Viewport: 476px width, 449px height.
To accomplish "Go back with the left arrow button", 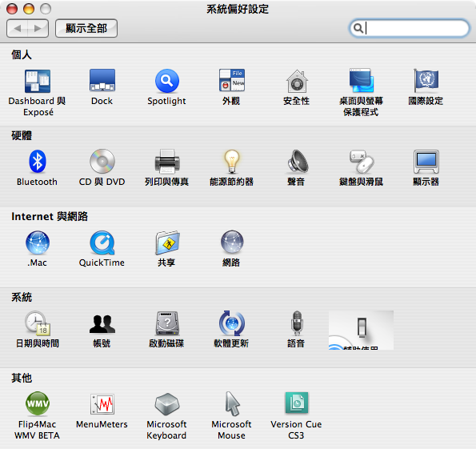I will [18, 28].
